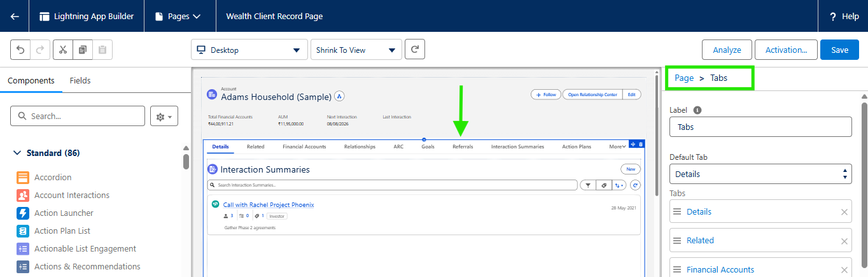Screen dimensions: 868x277
Task: Click the undo icon
Action: click(21, 50)
